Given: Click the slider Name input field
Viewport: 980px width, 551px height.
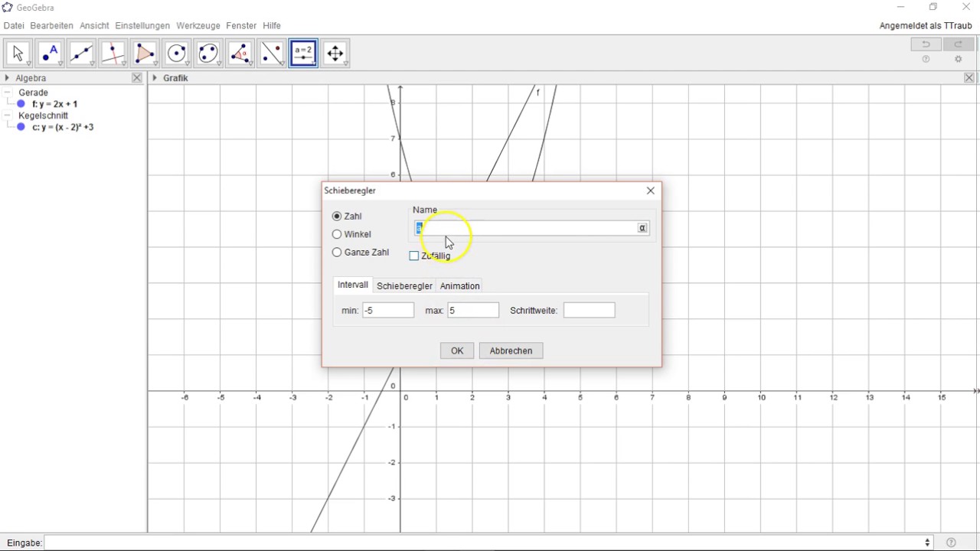Looking at the screenshot, I should (x=525, y=228).
